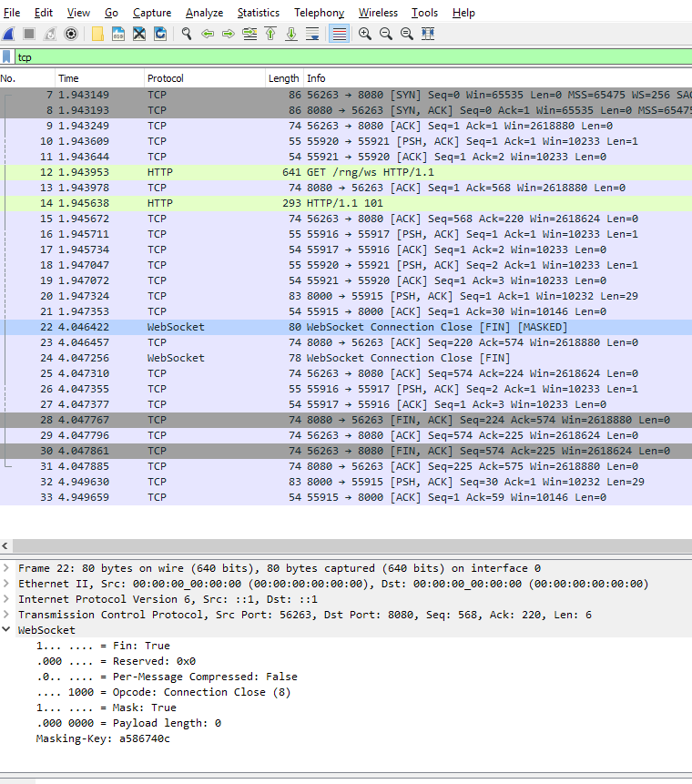
Task: Select the Mask: True field
Action: (x=106, y=708)
